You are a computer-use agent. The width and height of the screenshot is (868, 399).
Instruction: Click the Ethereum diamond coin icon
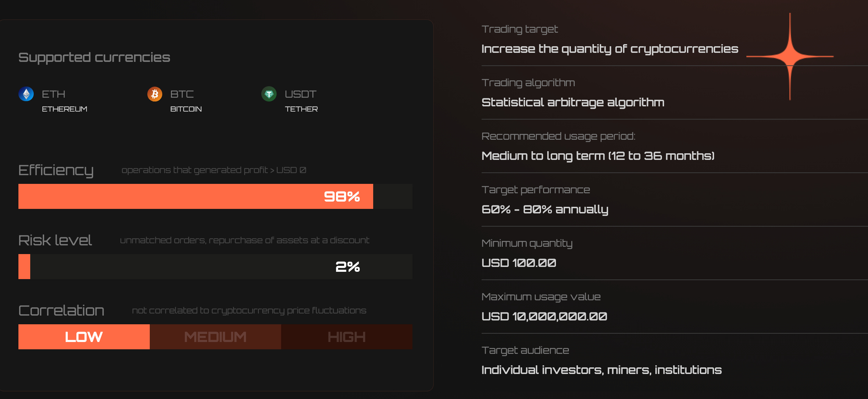[26, 94]
